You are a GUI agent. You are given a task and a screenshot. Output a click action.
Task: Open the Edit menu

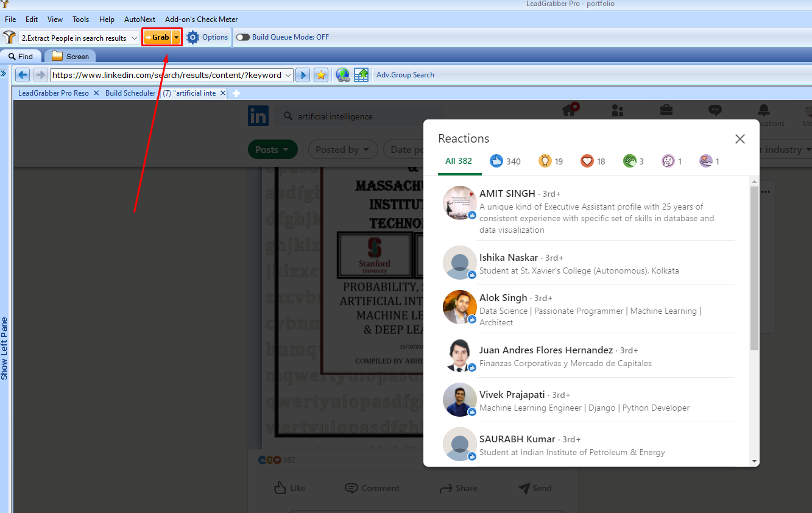coord(32,19)
